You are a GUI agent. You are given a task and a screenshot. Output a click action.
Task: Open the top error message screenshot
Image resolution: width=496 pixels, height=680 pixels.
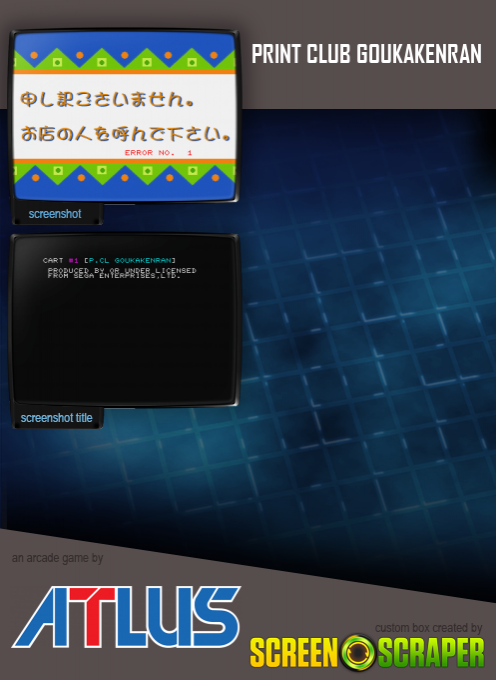(125, 116)
